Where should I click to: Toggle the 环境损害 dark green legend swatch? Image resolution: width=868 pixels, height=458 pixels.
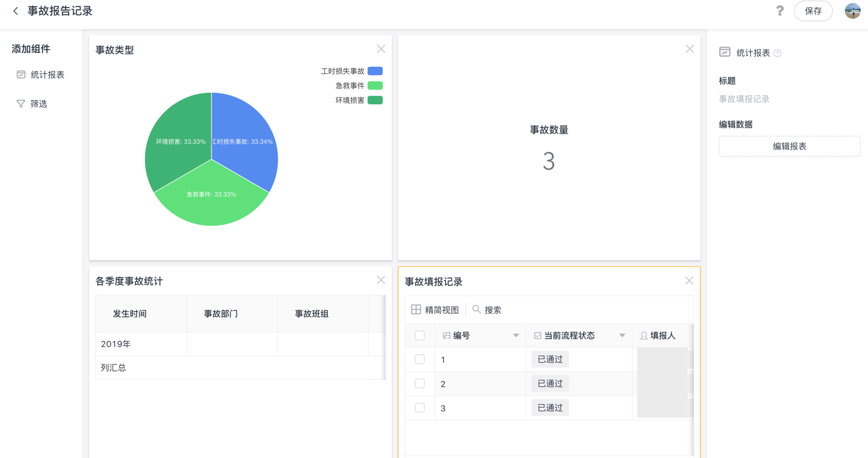coord(375,100)
